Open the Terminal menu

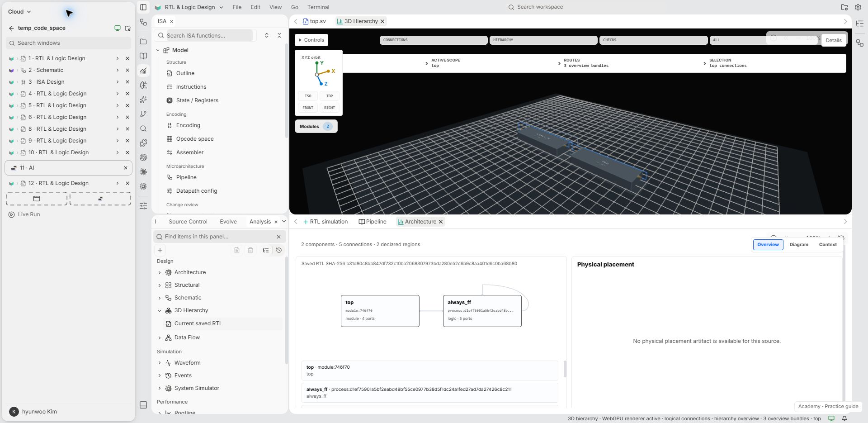[318, 7]
